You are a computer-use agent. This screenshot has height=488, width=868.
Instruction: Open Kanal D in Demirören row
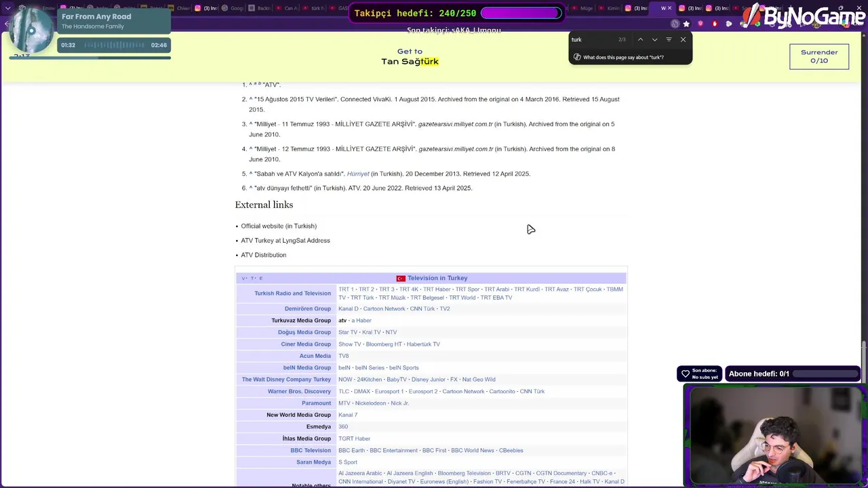[x=349, y=309]
